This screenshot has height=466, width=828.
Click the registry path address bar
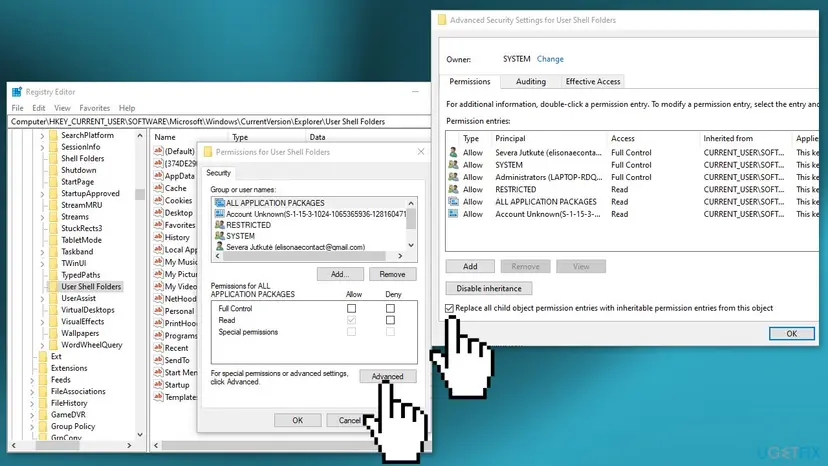coord(220,122)
